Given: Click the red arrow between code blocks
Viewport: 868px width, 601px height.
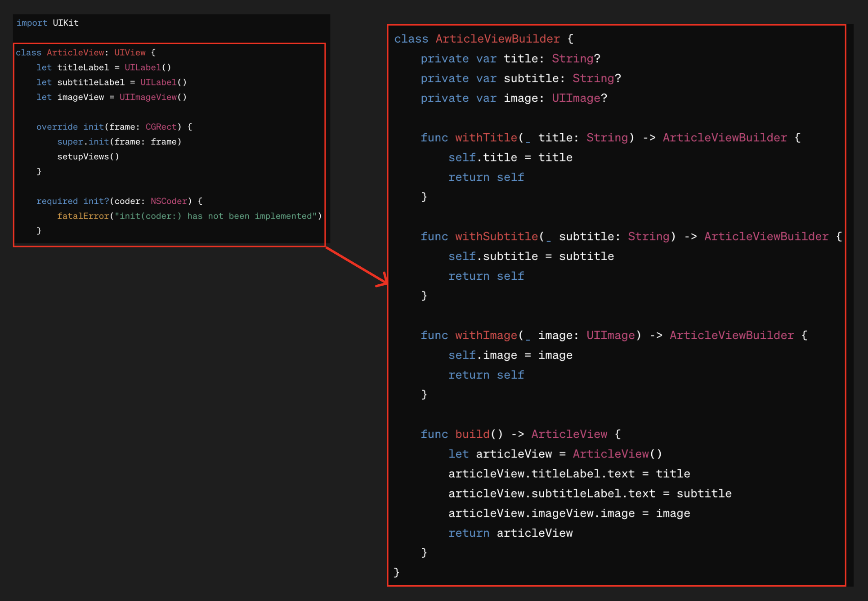Looking at the screenshot, I should [x=357, y=266].
